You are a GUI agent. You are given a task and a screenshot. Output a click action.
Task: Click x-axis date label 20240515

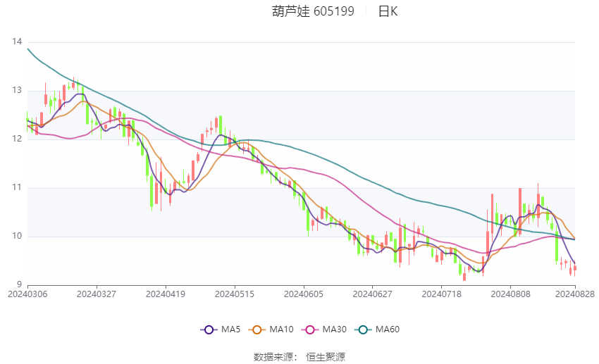[x=235, y=294]
